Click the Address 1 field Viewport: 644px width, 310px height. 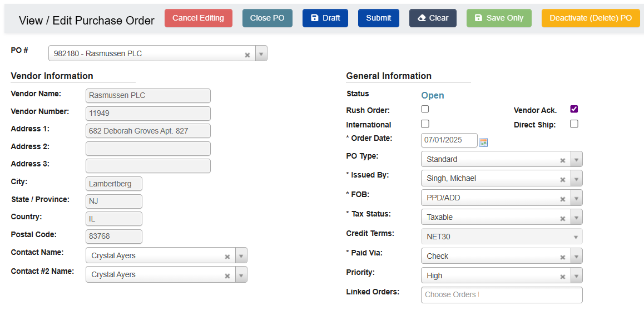pos(148,131)
